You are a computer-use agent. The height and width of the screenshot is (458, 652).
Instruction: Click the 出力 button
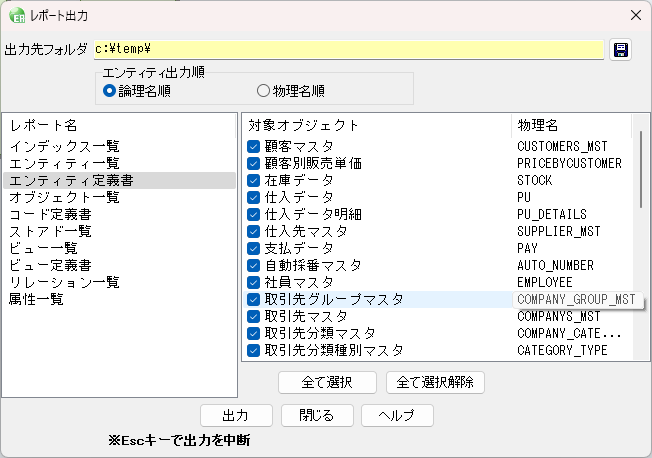pyautogui.click(x=236, y=415)
